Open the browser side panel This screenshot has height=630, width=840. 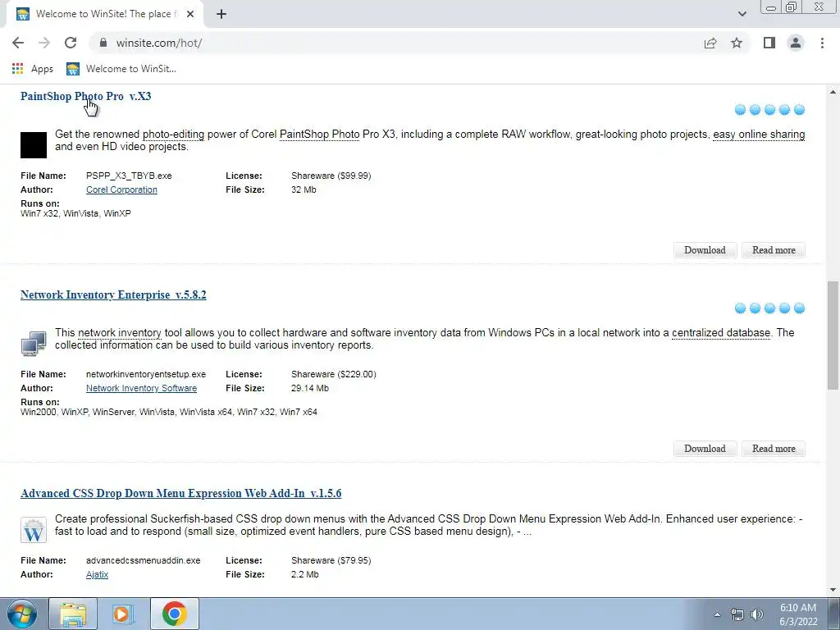click(769, 43)
